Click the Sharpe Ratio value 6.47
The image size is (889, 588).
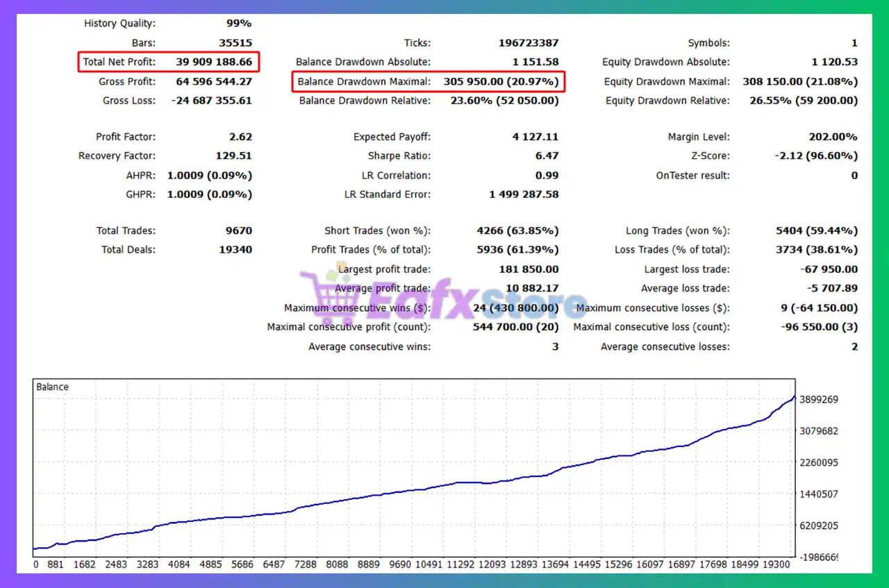tap(547, 156)
